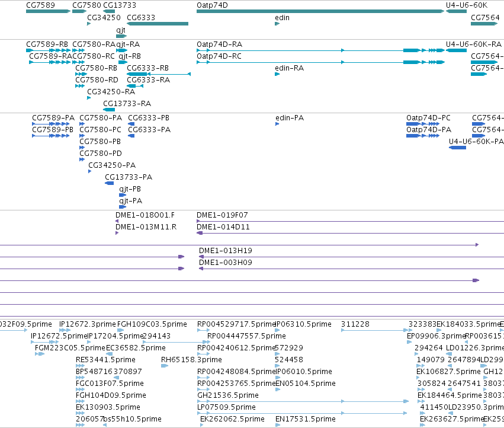Select transcript CG7589-RA label

51,56
